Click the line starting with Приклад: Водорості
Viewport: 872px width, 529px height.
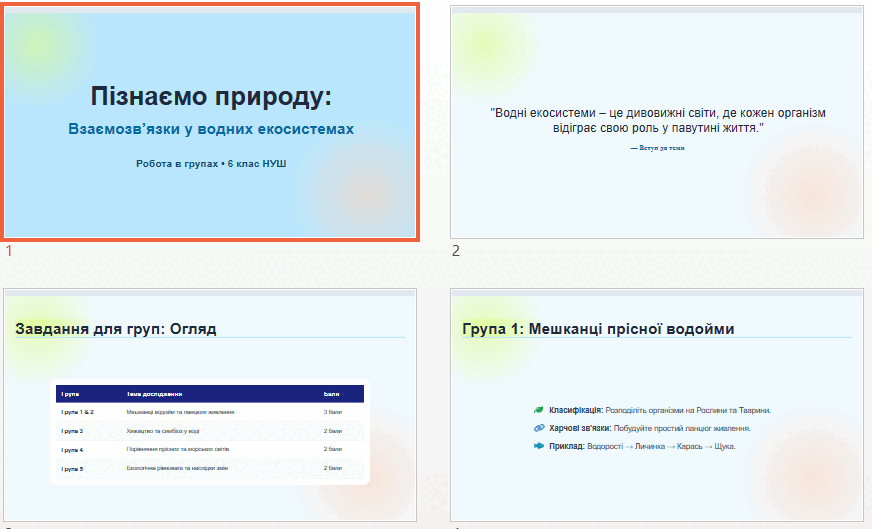pyautogui.click(x=642, y=446)
